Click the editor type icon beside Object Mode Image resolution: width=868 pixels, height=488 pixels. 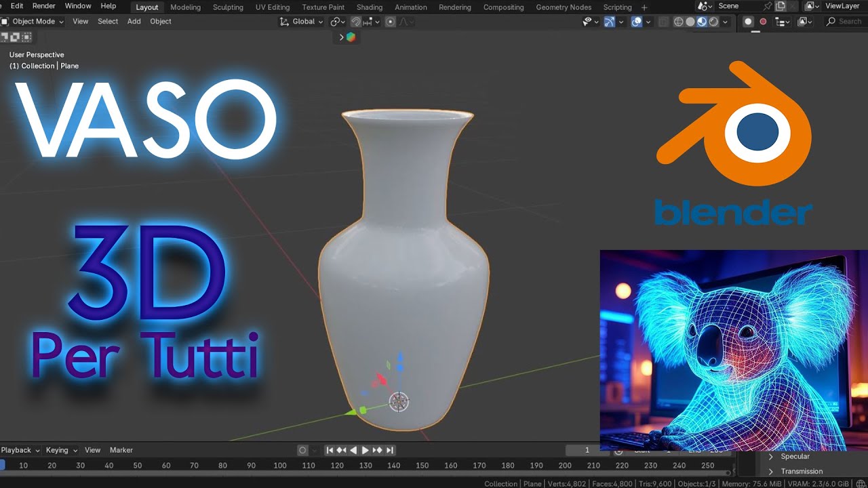click(5, 21)
